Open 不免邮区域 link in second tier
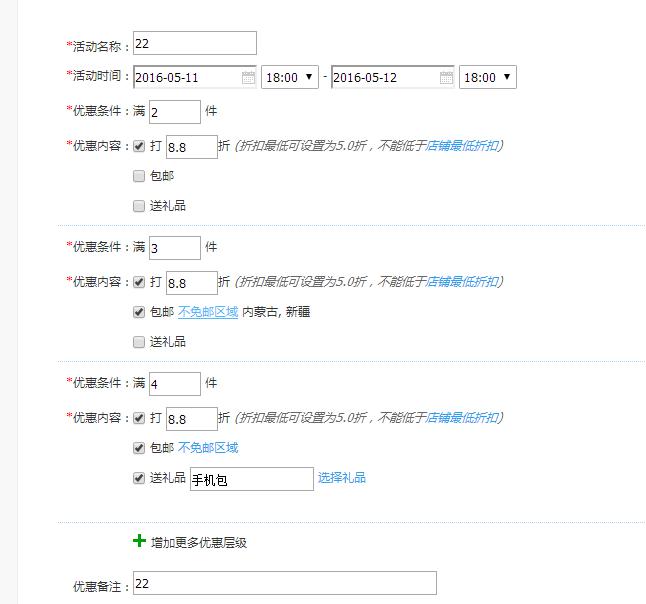Viewport: 646px width, 604px height. point(208,312)
